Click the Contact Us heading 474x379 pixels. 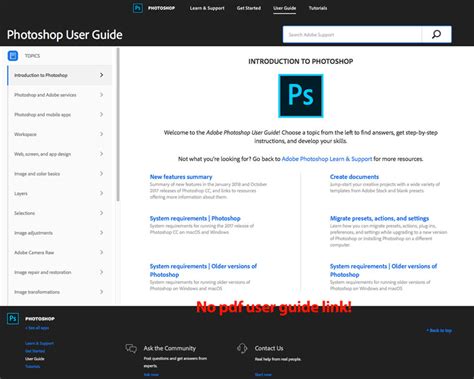pos(269,348)
